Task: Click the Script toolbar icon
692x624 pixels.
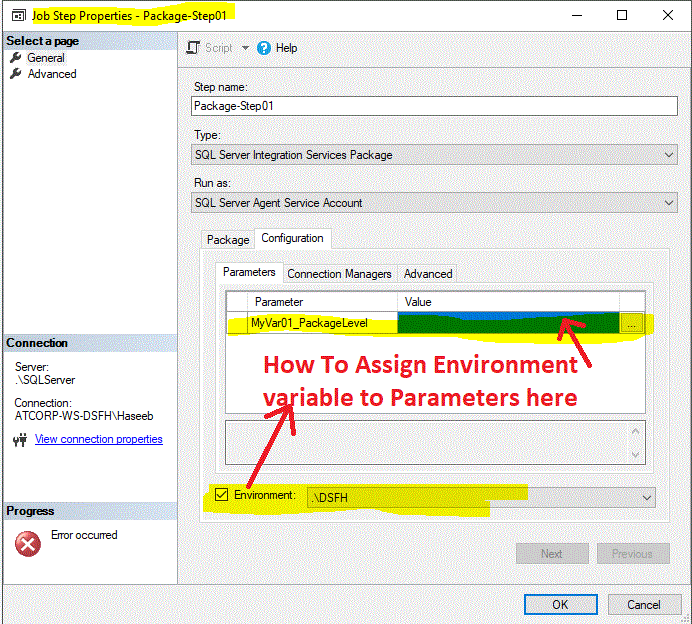Action: tap(193, 48)
